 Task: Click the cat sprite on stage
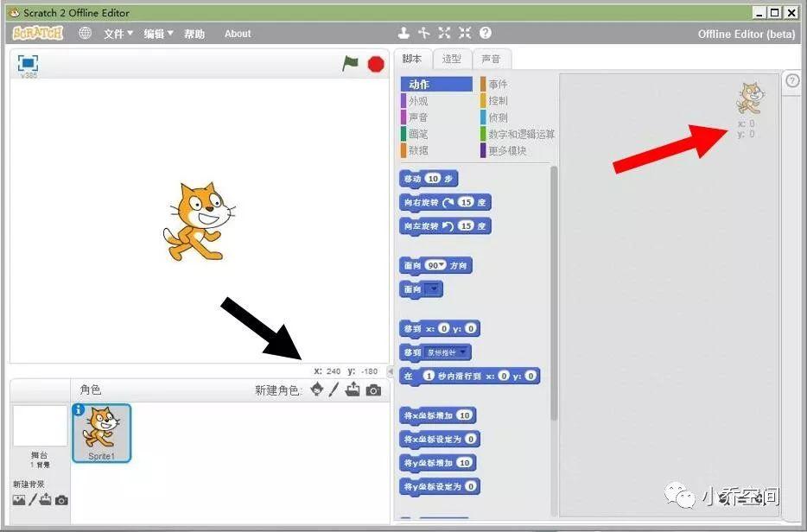pyautogui.click(x=199, y=221)
